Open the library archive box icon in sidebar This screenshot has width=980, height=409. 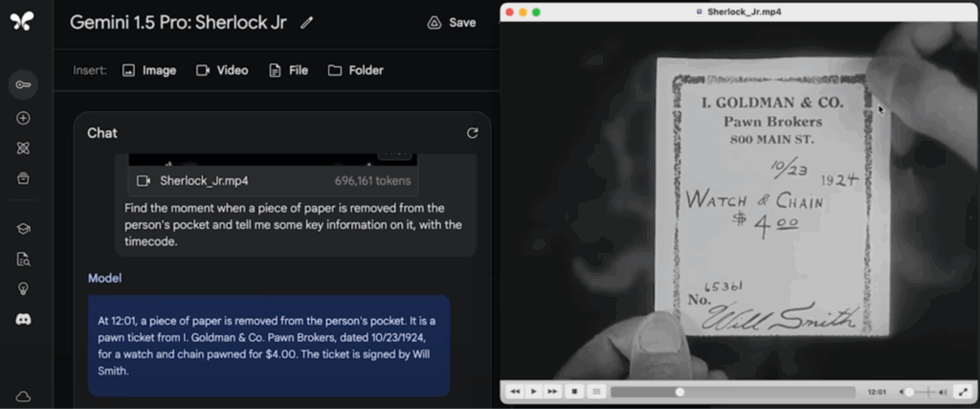(x=23, y=178)
